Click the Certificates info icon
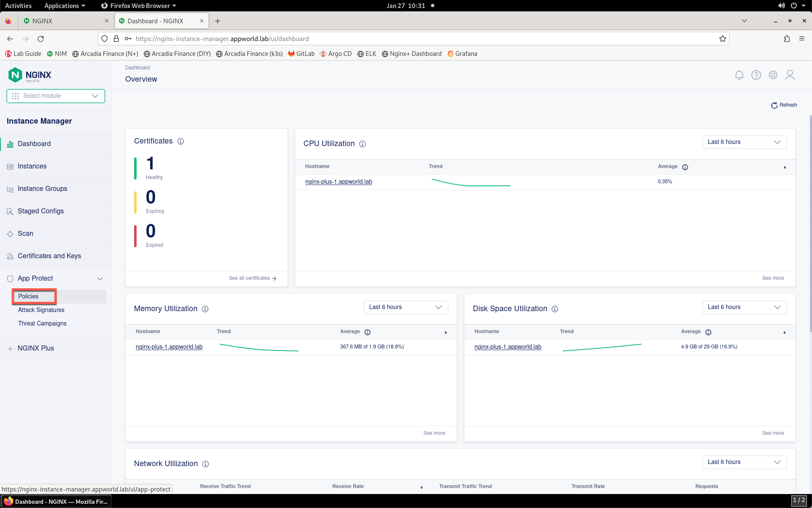Screen dimensions: 812x508 tap(181, 141)
